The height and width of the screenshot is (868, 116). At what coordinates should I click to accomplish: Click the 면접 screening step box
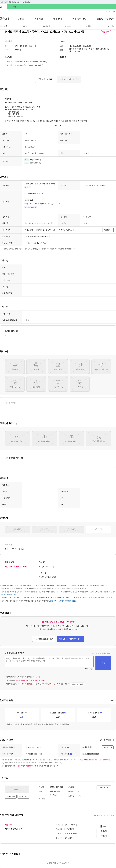[44, 529]
